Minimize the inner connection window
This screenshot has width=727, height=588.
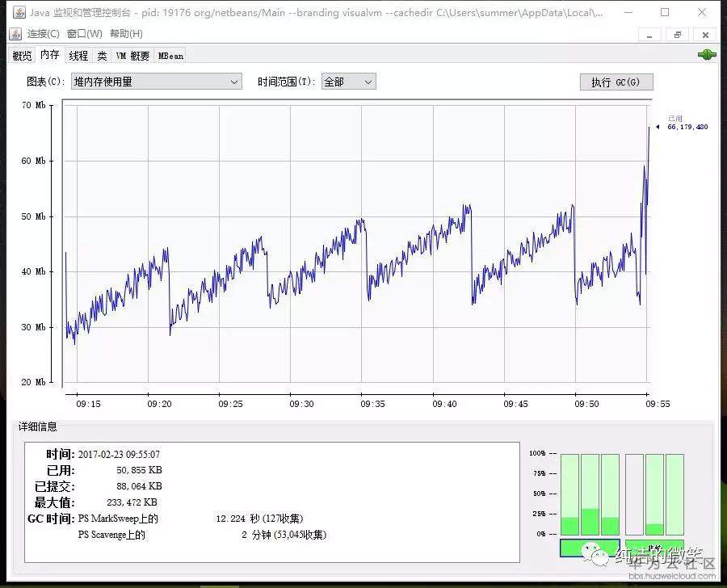649,35
